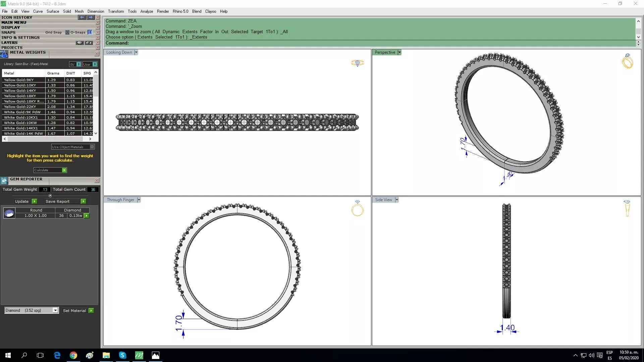Click the Save Report button
The width and height of the screenshot is (644, 362).
coord(65,201)
